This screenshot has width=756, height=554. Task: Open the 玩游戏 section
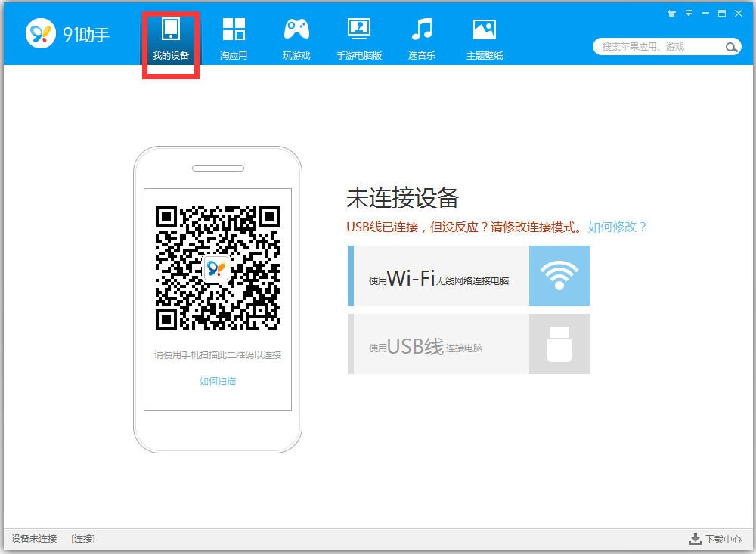click(x=296, y=39)
